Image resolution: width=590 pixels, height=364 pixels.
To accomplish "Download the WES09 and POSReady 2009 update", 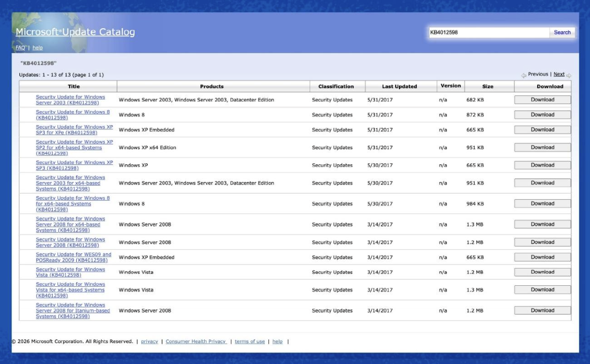I will click(x=542, y=257).
